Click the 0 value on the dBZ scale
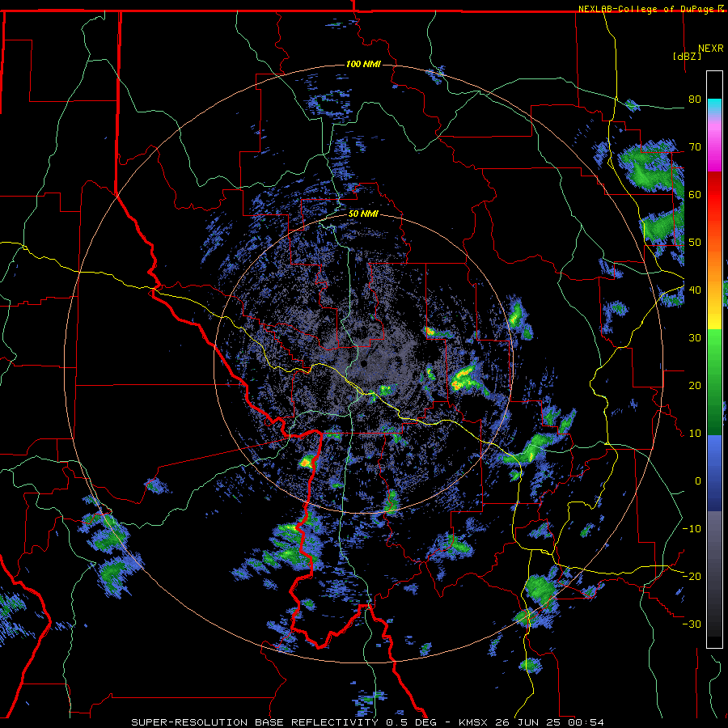The height and width of the screenshot is (728, 728). [x=698, y=481]
